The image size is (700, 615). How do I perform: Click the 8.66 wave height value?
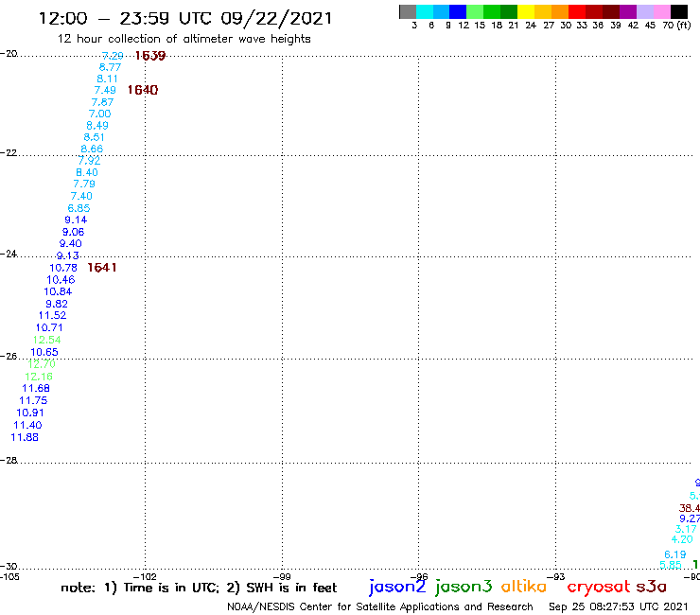click(92, 149)
